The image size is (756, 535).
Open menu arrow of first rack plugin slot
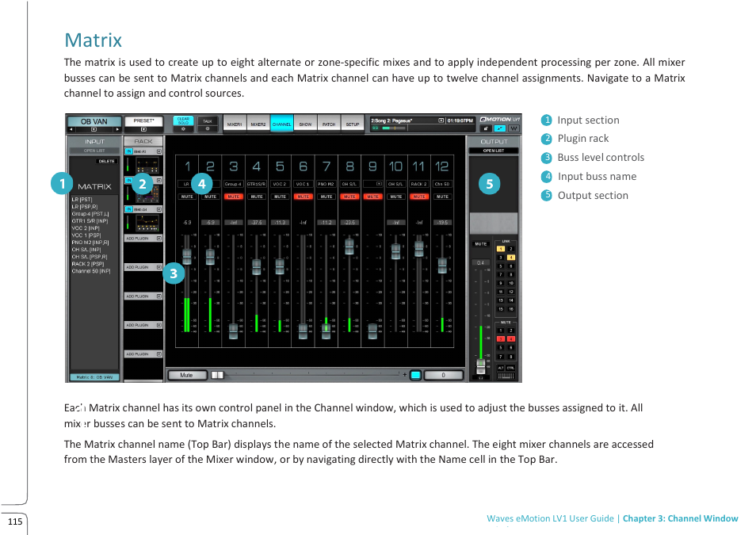pyautogui.click(x=159, y=151)
